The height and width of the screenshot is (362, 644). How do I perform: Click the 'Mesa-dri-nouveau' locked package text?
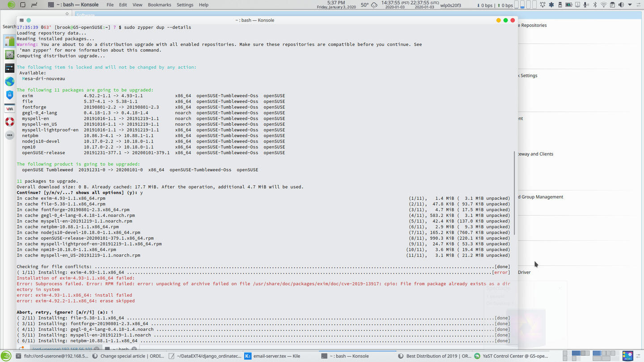(43, 79)
